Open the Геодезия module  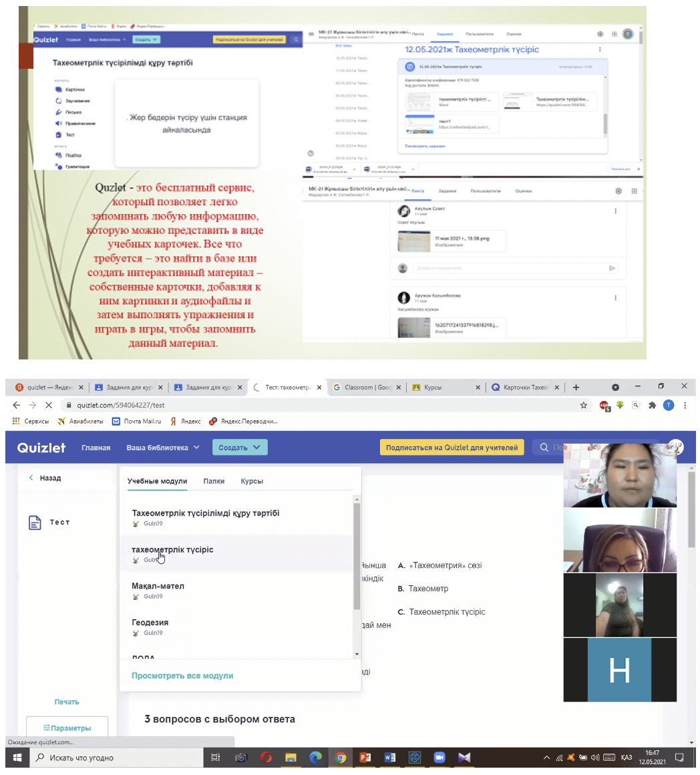pos(236,627)
